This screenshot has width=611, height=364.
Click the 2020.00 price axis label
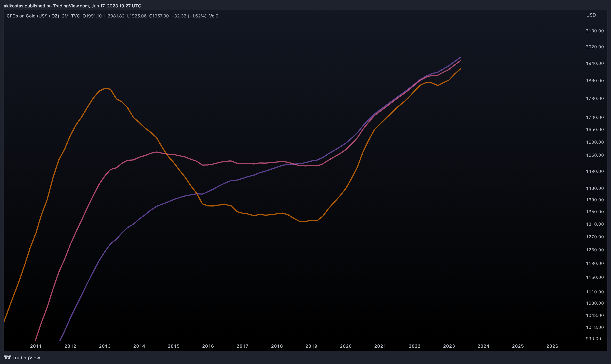(595, 47)
